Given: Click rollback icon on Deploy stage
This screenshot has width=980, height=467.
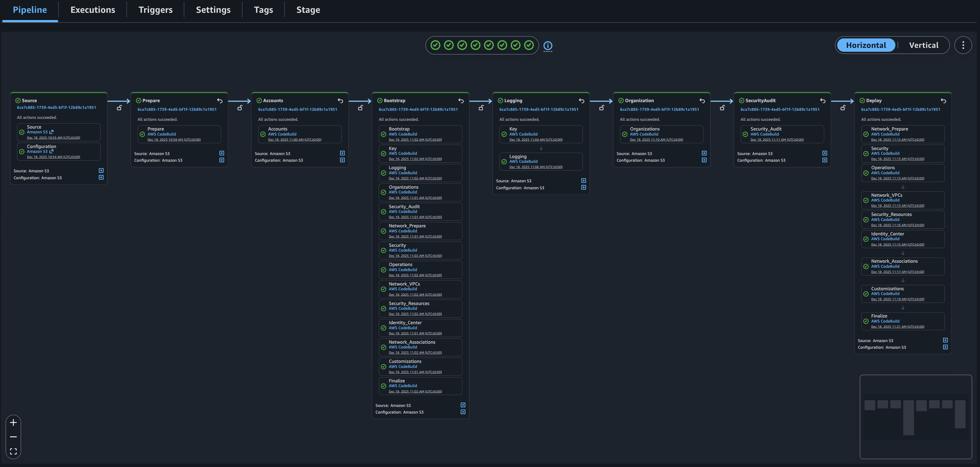Looking at the screenshot, I should point(943,101).
